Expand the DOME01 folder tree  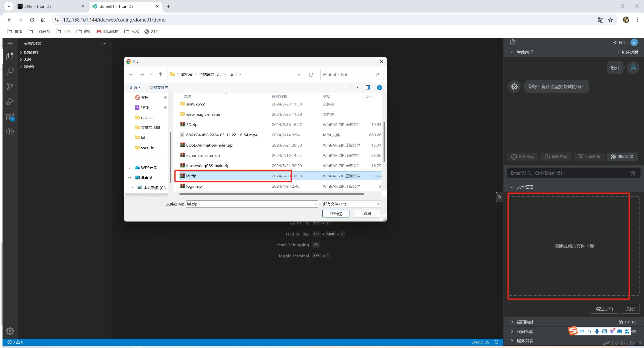(31, 52)
